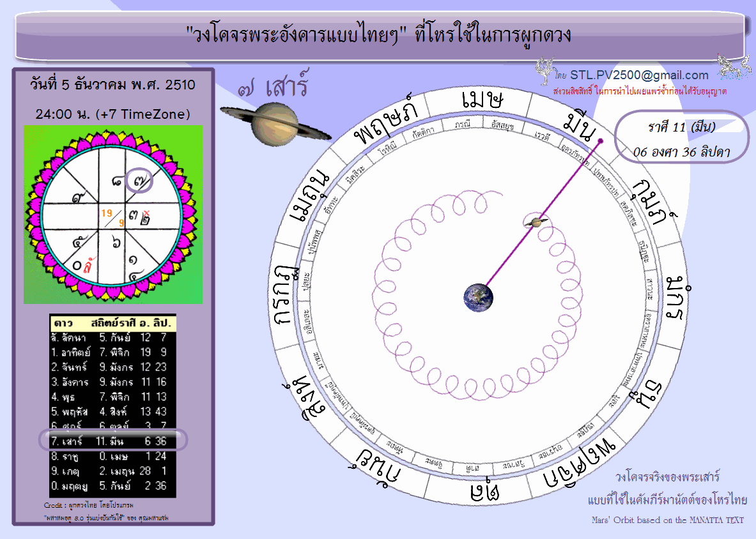Screen dimensions: 756x539
Task: Select the ลั. ลัคนา row in the table
Action: [113, 338]
